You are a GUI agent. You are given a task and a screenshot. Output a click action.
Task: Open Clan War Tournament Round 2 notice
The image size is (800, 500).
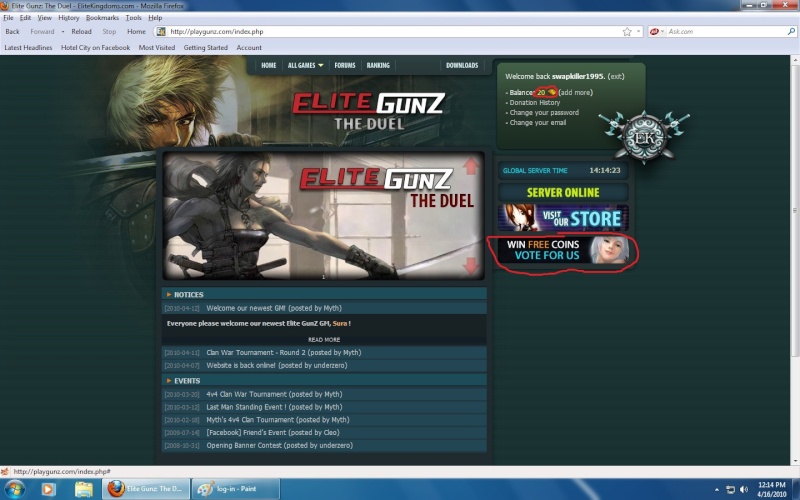pyautogui.click(x=283, y=353)
